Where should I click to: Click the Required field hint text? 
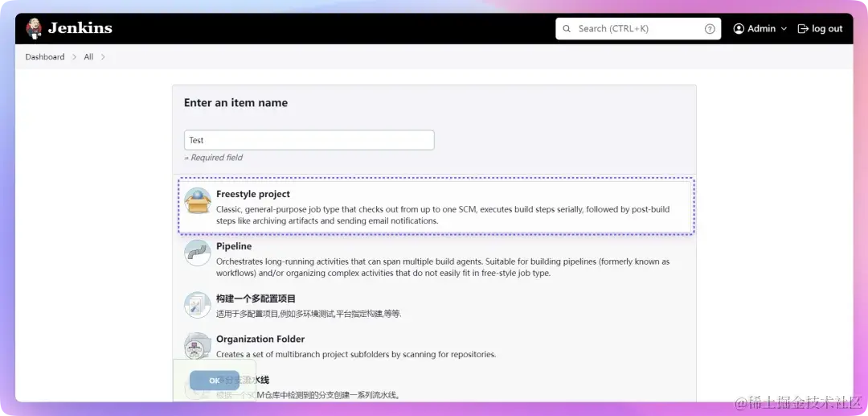tap(213, 158)
